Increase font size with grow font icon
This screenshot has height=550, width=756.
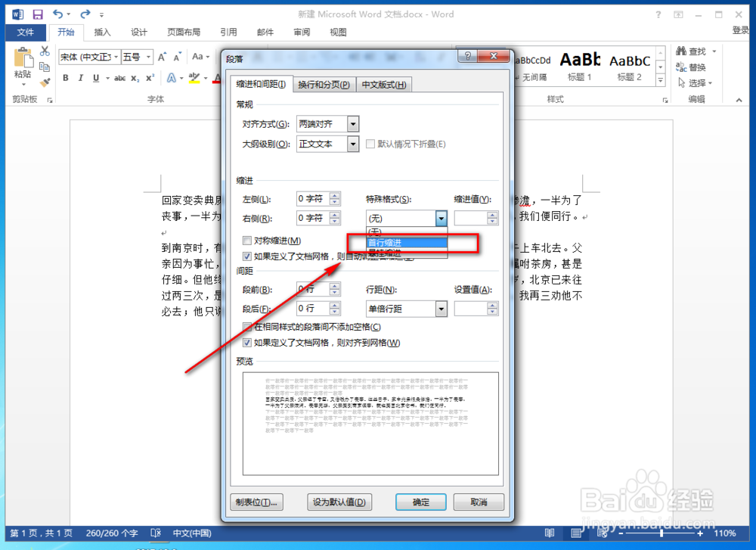click(162, 57)
